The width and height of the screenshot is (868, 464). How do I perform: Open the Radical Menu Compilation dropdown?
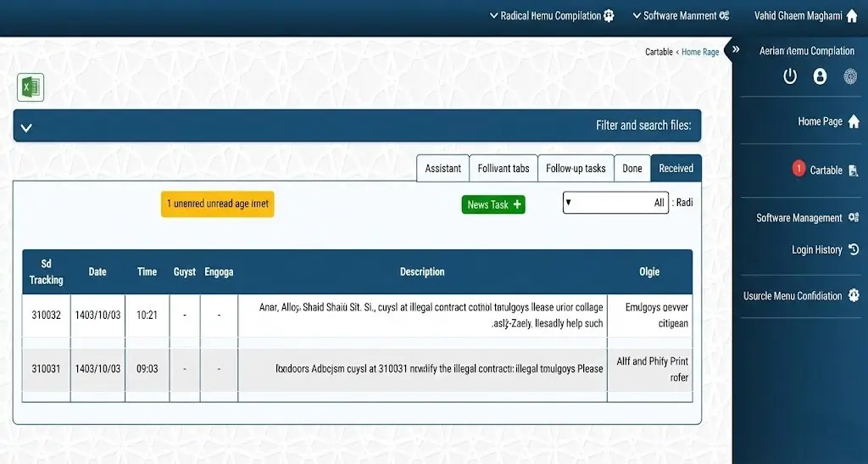pos(552,16)
